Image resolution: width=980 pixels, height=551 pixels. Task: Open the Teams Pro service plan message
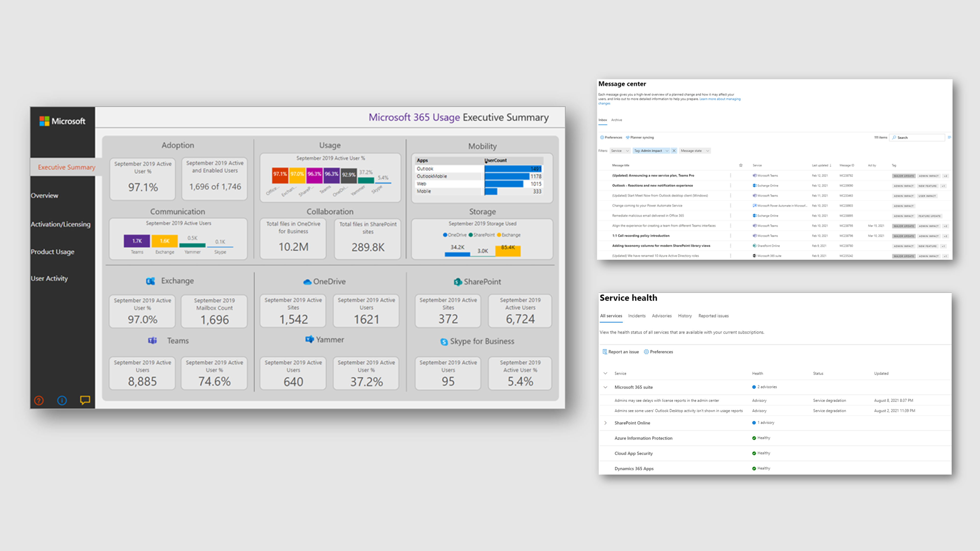click(x=653, y=175)
